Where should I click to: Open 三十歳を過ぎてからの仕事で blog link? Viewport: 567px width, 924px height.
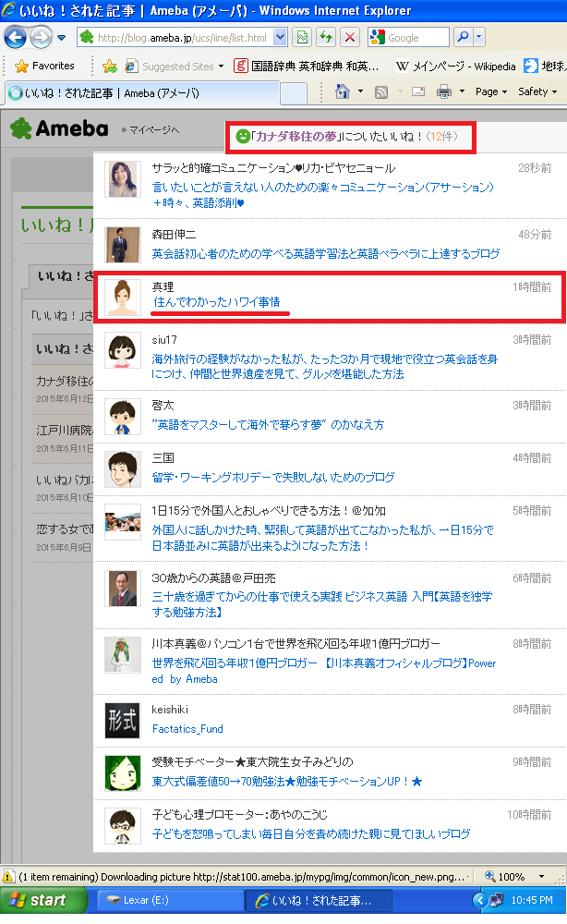[x=322, y=604]
